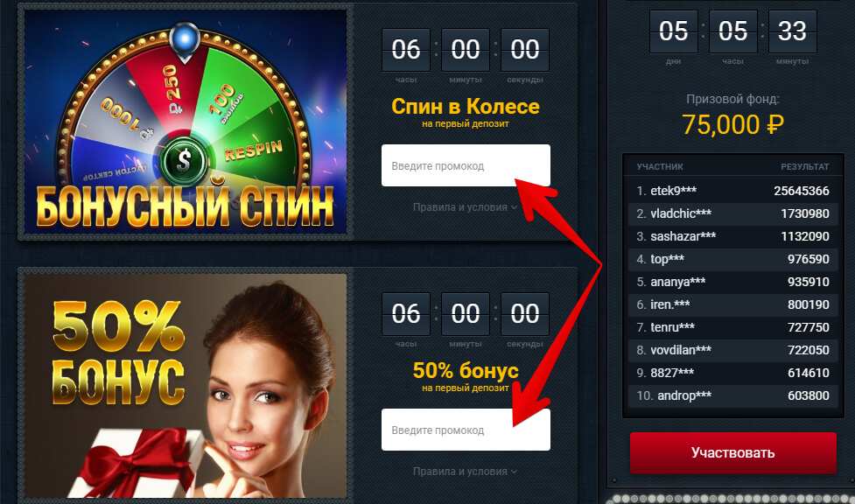Click the red Участвовать button
Image resolution: width=855 pixels, height=504 pixels.
(732, 452)
